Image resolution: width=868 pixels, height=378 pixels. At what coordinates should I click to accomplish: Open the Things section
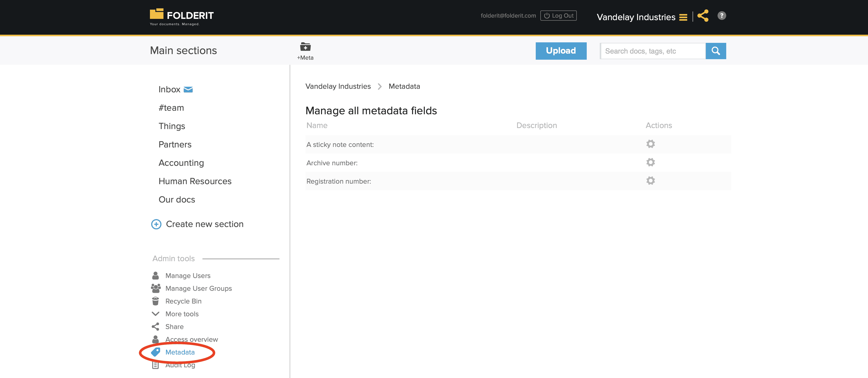click(172, 126)
